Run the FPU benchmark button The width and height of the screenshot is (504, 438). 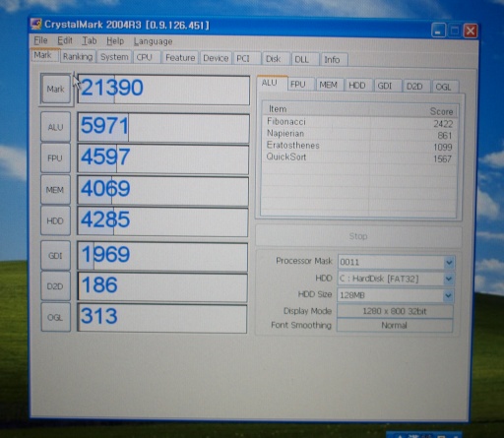[55, 158]
